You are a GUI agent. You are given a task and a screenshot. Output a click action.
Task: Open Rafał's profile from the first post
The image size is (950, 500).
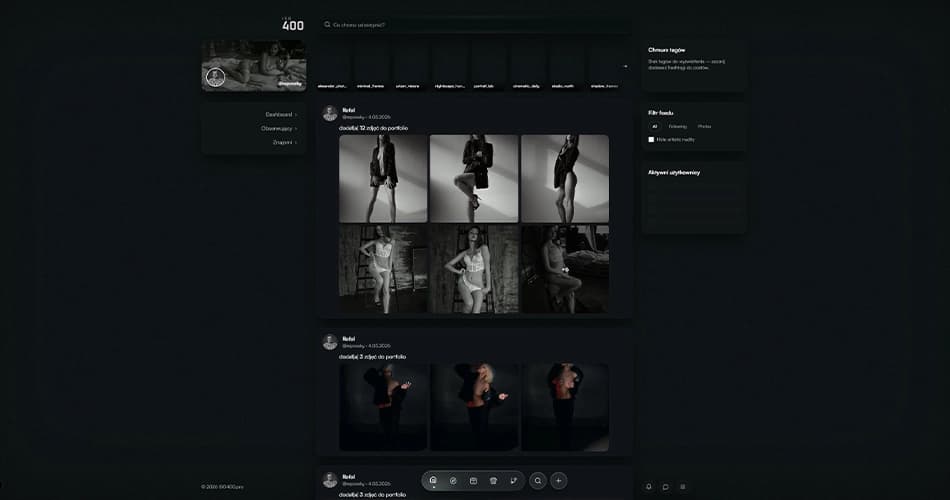[x=348, y=110]
